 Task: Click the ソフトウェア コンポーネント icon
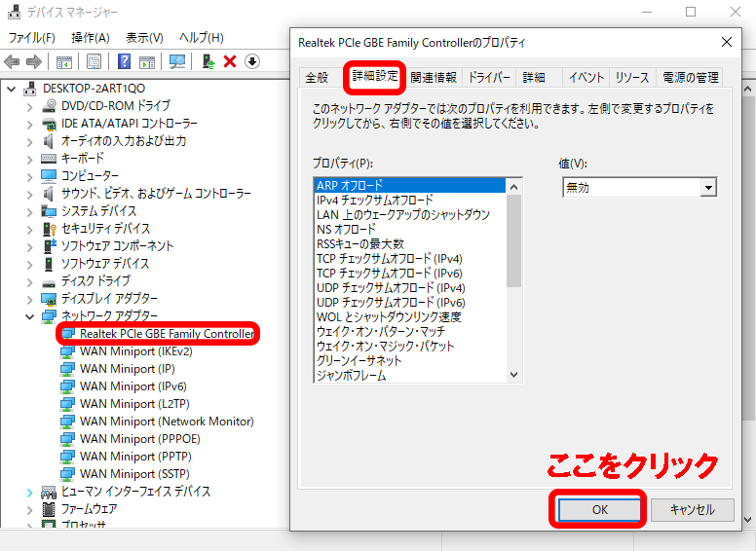pyautogui.click(x=50, y=246)
